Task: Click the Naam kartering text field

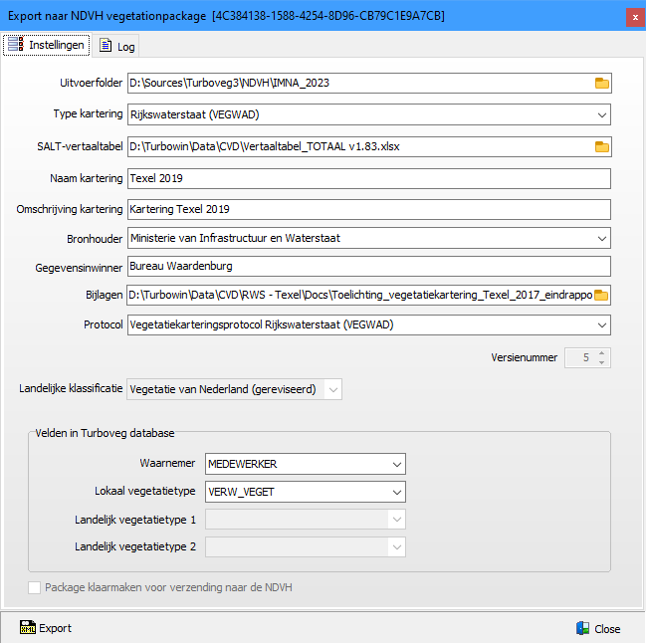Action: [368, 178]
